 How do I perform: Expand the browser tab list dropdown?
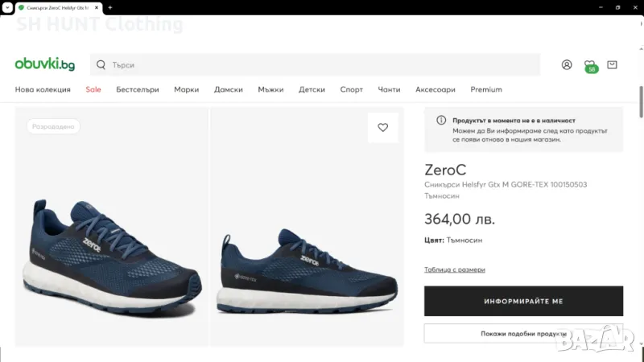[x=7, y=7]
